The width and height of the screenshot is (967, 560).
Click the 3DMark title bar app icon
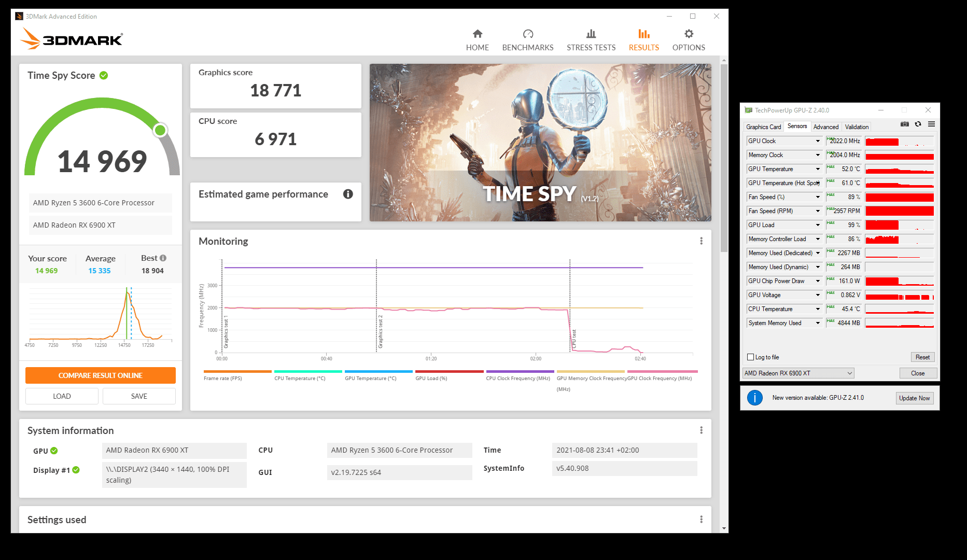pyautogui.click(x=19, y=17)
